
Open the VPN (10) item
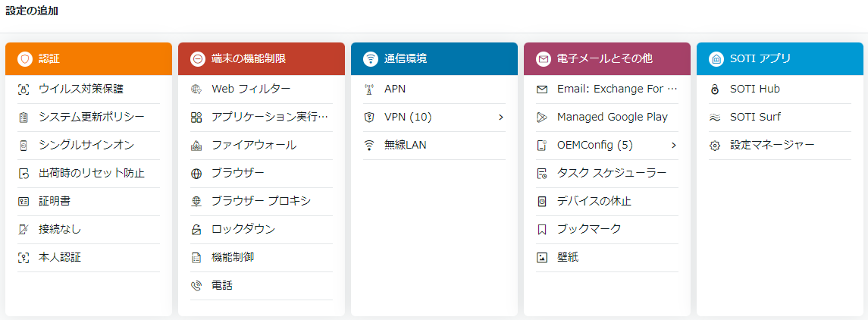pyautogui.click(x=434, y=118)
